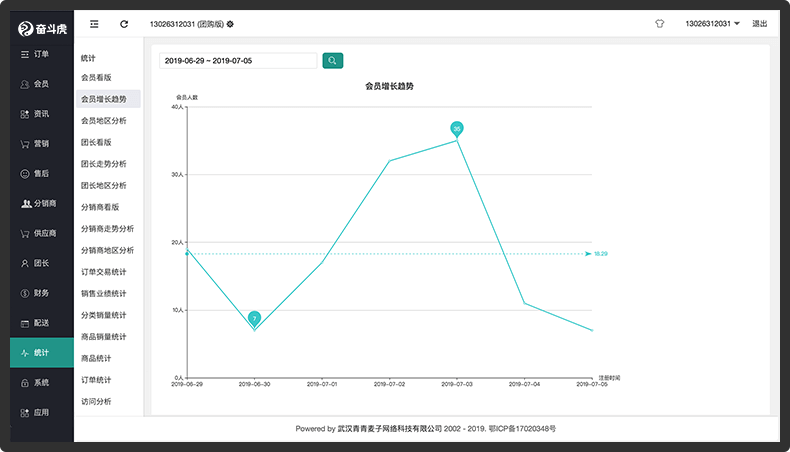Click the refresh page icon

pos(124,24)
